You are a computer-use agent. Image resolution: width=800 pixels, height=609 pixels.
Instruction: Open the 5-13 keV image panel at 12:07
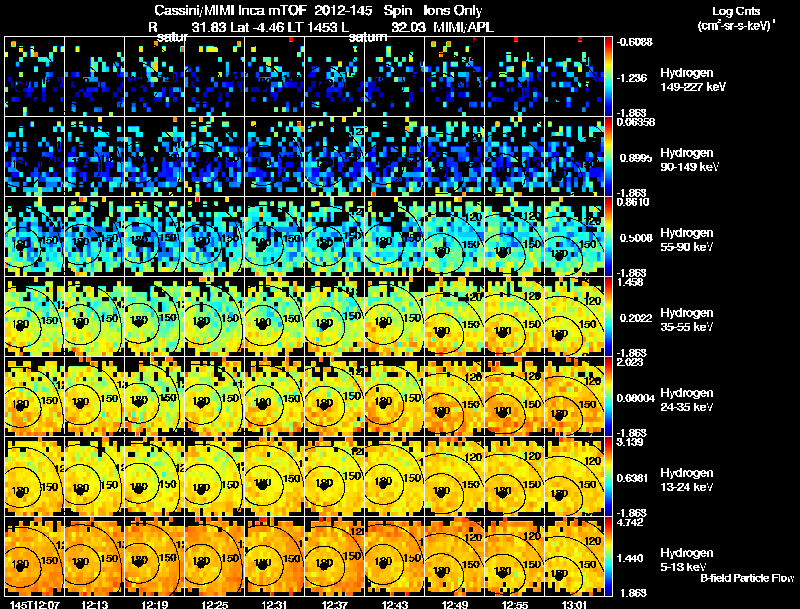coord(35,556)
